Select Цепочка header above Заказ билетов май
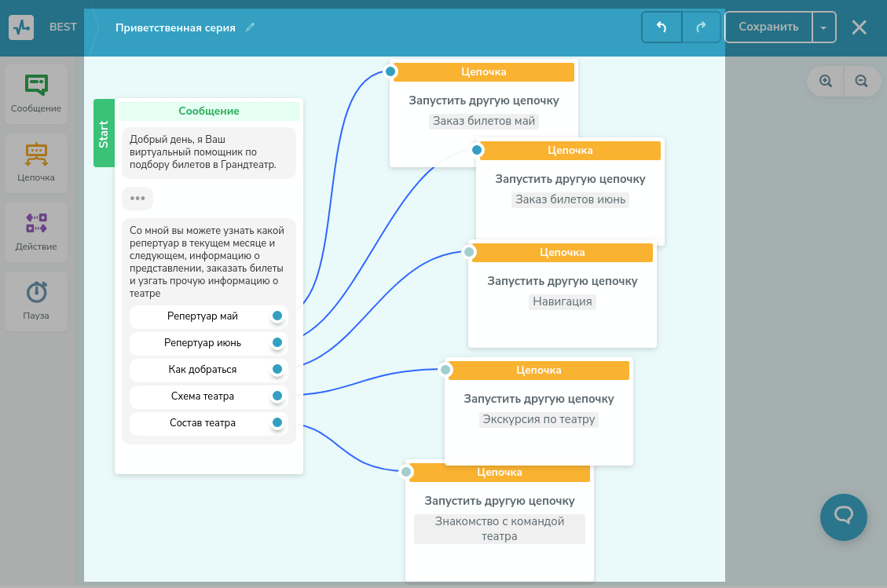Image resolution: width=887 pixels, height=588 pixels. coord(484,71)
